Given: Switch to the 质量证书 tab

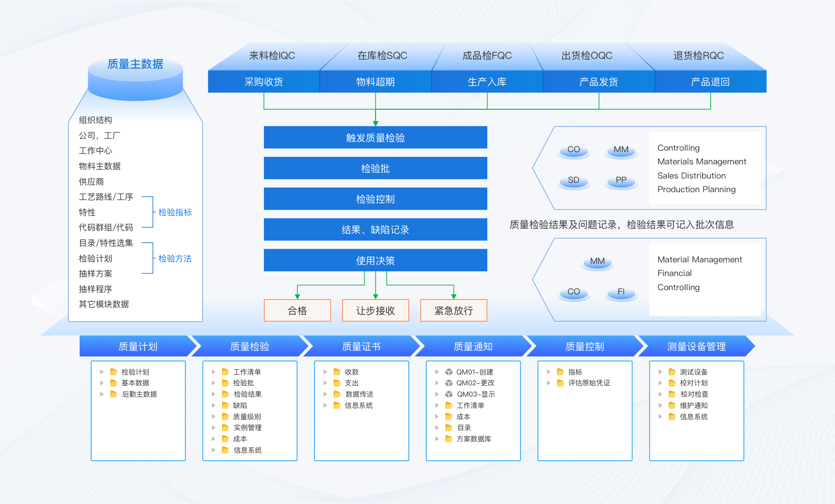Looking at the screenshot, I should (361, 347).
